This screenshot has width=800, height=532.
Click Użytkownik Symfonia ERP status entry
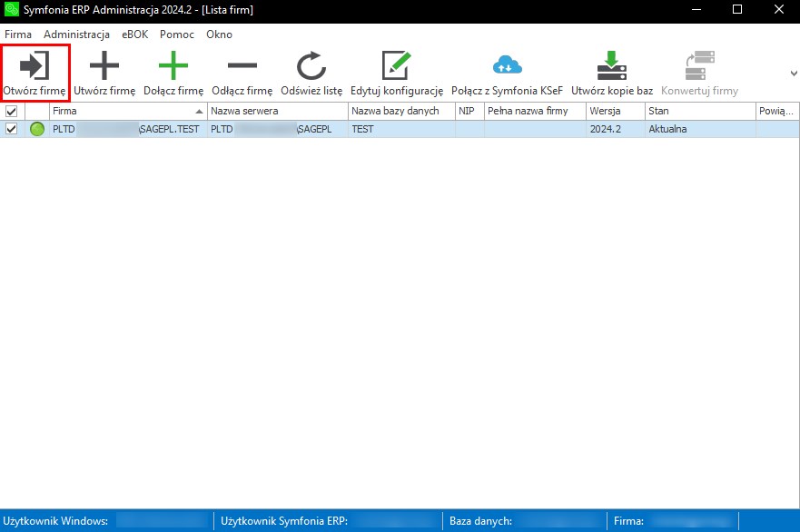pos(284,521)
